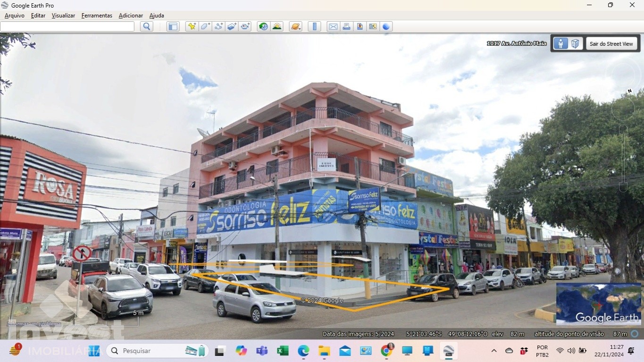The height and width of the screenshot is (362, 644).
Task: Click Sair do Street View button
Action: tap(611, 44)
